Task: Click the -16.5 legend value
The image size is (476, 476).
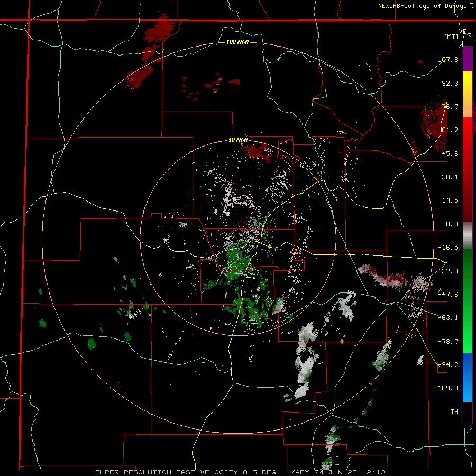Action: (448, 248)
